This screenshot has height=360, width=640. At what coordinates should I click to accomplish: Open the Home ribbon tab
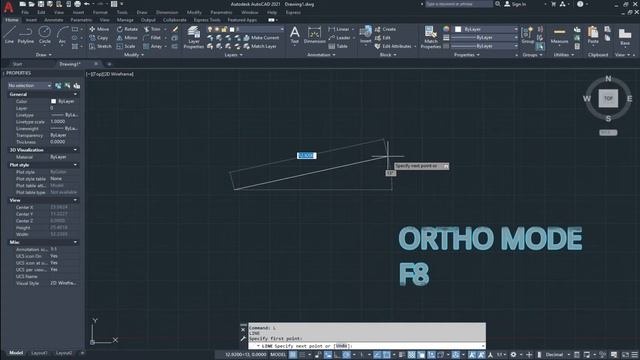pyautogui.click(x=12, y=20)
